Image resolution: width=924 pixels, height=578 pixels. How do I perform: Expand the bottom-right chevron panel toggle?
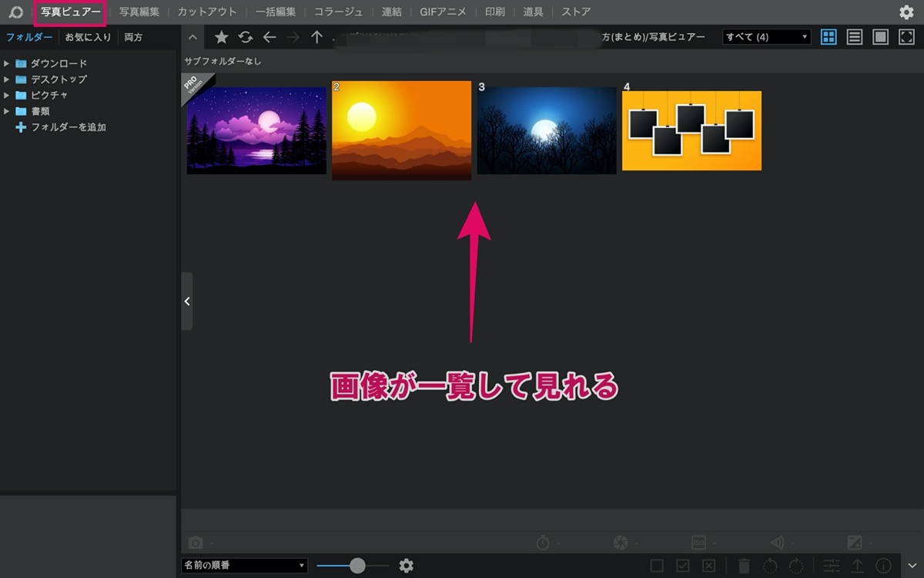912,566
